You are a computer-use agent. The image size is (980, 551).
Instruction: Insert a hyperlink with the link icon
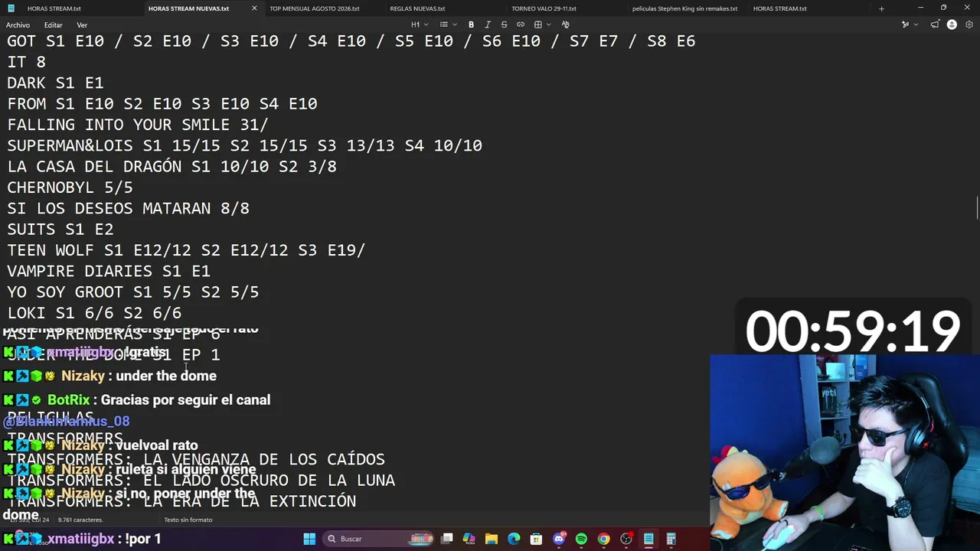(521, 24)
